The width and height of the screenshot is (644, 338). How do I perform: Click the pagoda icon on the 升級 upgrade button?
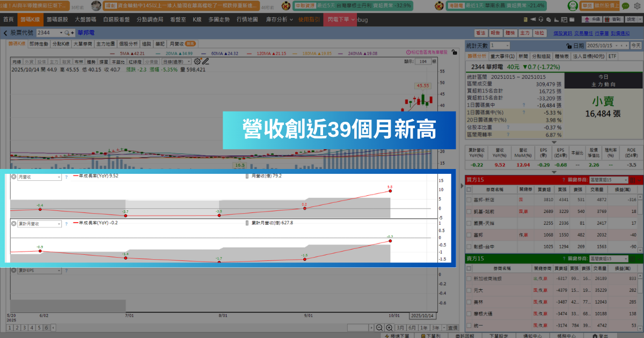pos(587,19)
